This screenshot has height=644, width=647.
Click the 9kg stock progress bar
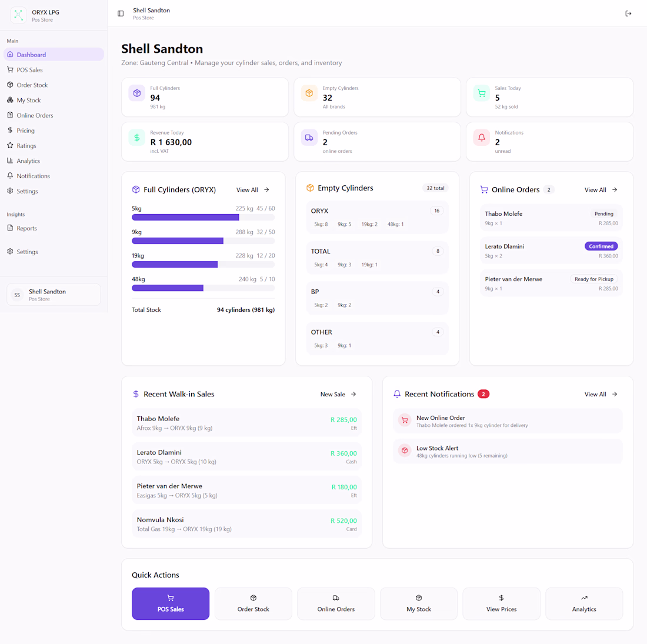[x=204, y=241]
